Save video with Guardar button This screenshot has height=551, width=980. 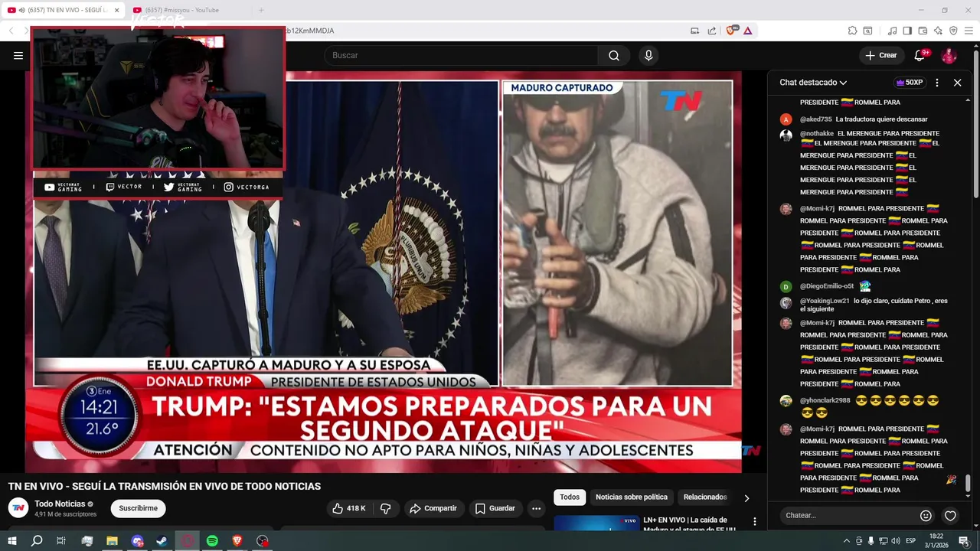coord(495,508)
